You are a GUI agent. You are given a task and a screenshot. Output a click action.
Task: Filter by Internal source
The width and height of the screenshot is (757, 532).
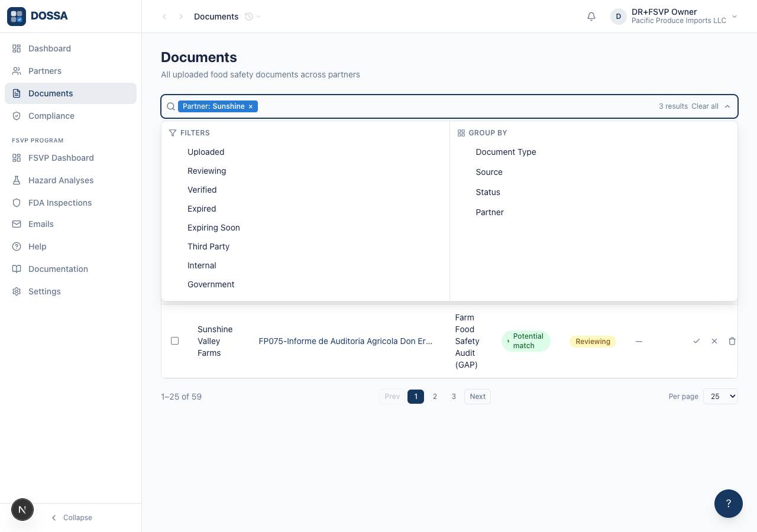pos(202,265)
